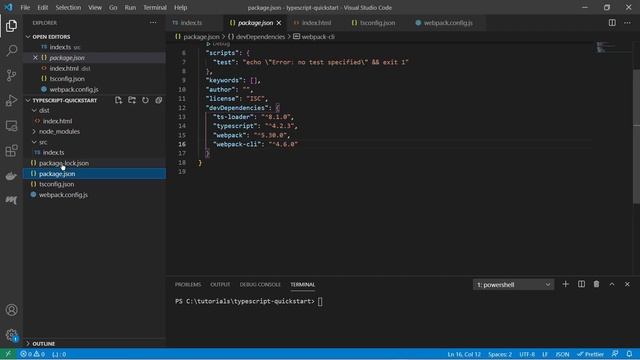The image size is (640, 360).
Task: Maximize the terminal panel size
Action: point(612,284)
